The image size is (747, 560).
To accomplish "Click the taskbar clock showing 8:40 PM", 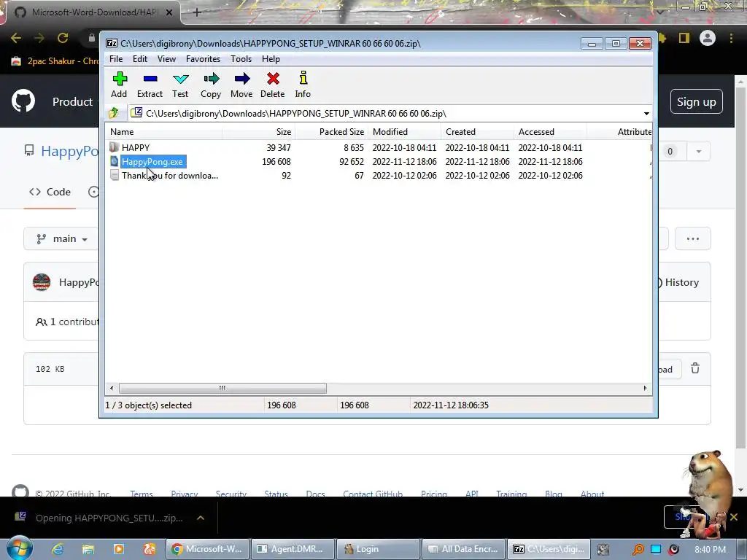I will pyautogui.click(x=710, y=550).
